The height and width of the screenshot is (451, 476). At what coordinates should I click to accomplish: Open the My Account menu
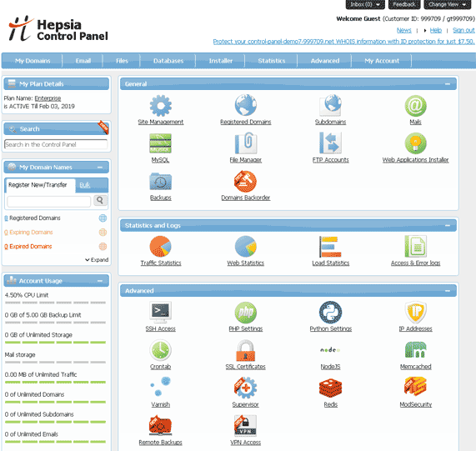click(x=382, y=61)
